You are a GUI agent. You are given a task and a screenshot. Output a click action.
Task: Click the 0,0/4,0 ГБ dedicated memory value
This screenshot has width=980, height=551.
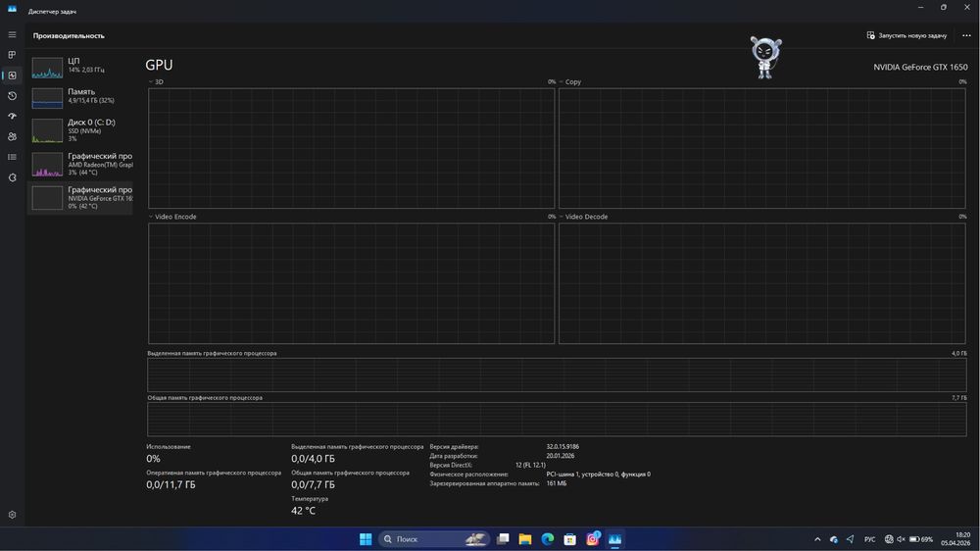313,459
